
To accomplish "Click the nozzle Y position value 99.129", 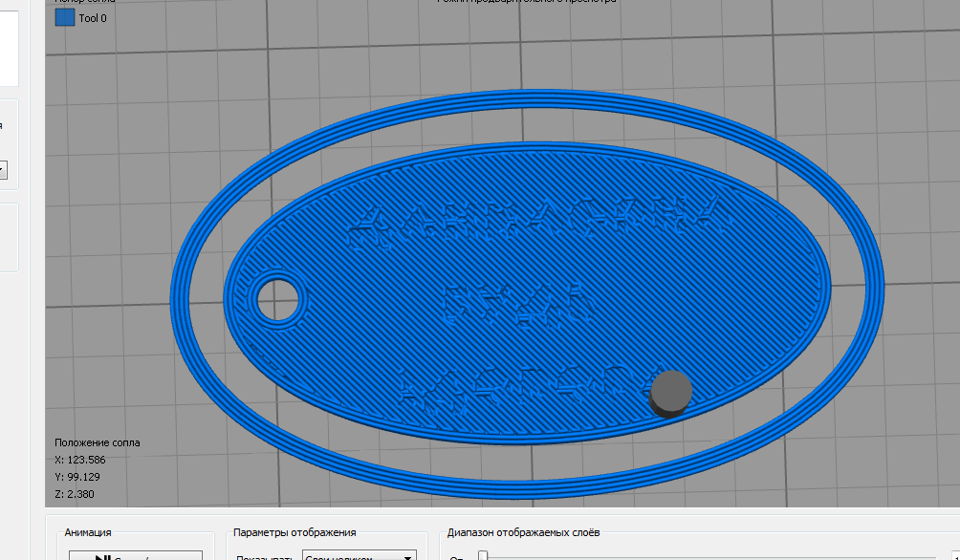I will pyautogui.click(x=83, y=477).
